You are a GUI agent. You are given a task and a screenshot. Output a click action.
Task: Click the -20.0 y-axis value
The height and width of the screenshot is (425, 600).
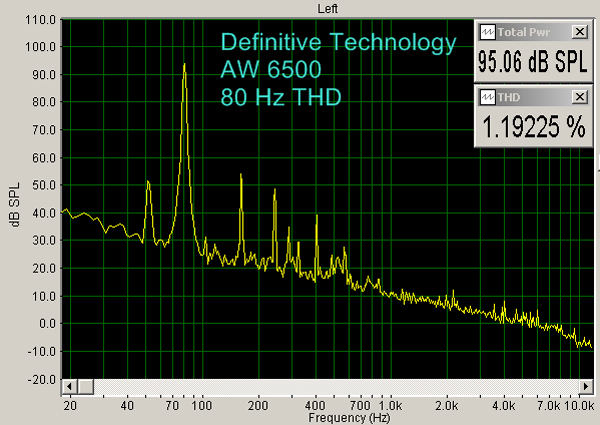pos(41,379)
